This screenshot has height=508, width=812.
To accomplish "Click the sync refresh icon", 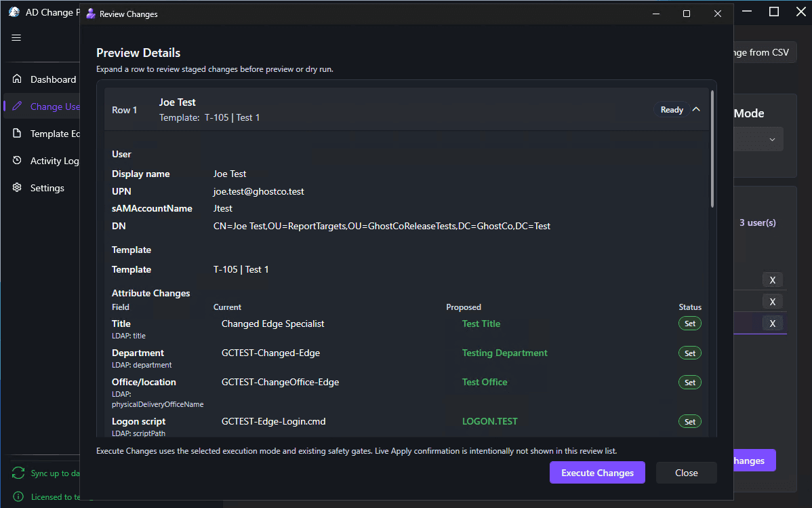I will (18, 473).
